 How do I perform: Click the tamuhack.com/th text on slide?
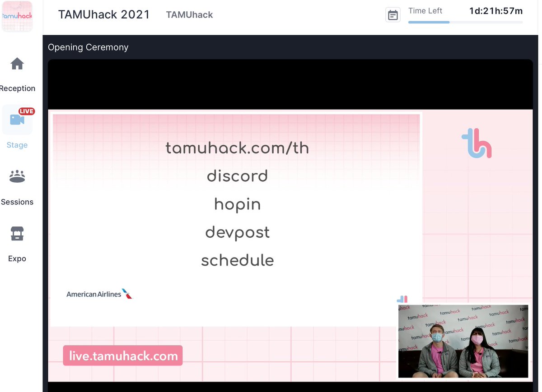tap(237, 148)
